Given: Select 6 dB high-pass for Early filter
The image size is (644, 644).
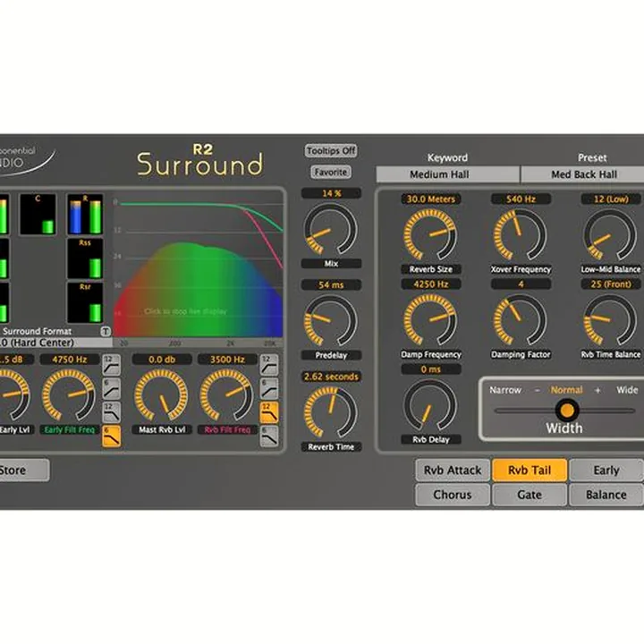Looking at the screenshot, I should click(111, 389).
